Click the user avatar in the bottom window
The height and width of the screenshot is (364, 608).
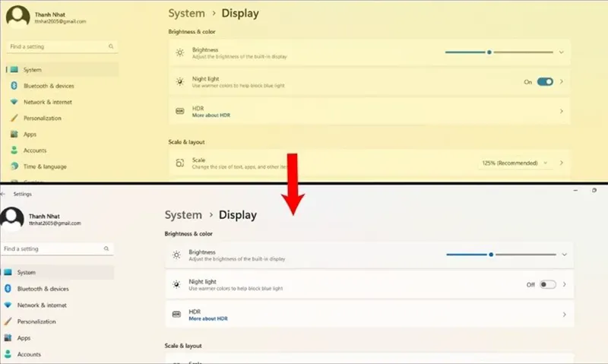tap(12, 219)
